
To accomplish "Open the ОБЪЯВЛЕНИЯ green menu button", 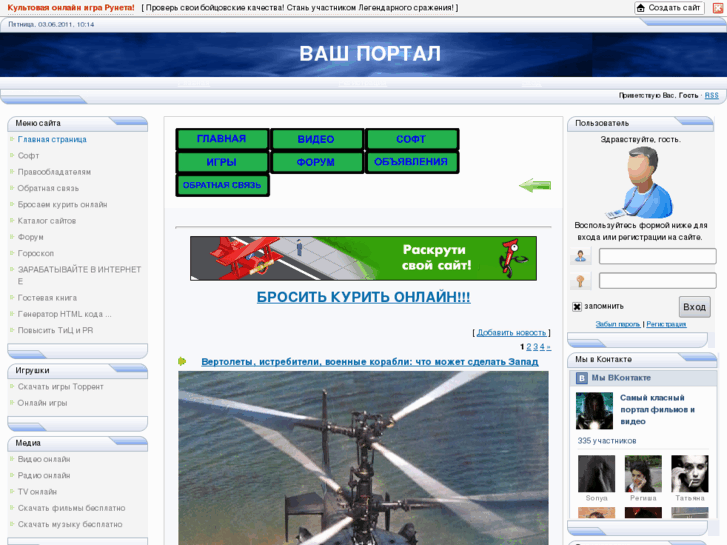I will 411,162.
